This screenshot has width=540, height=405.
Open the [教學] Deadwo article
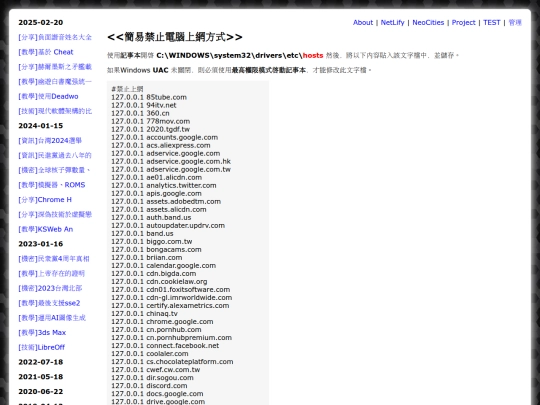point(48,96)
